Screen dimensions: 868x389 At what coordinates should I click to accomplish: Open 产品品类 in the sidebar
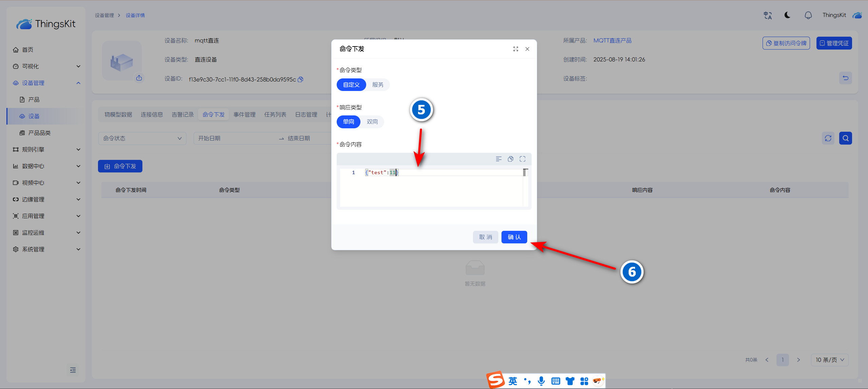pos(39,133)
